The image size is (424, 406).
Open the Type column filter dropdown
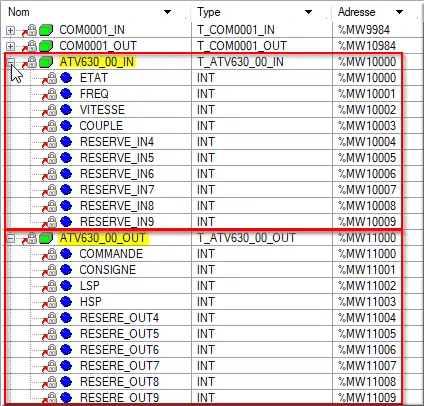point(308,12)
